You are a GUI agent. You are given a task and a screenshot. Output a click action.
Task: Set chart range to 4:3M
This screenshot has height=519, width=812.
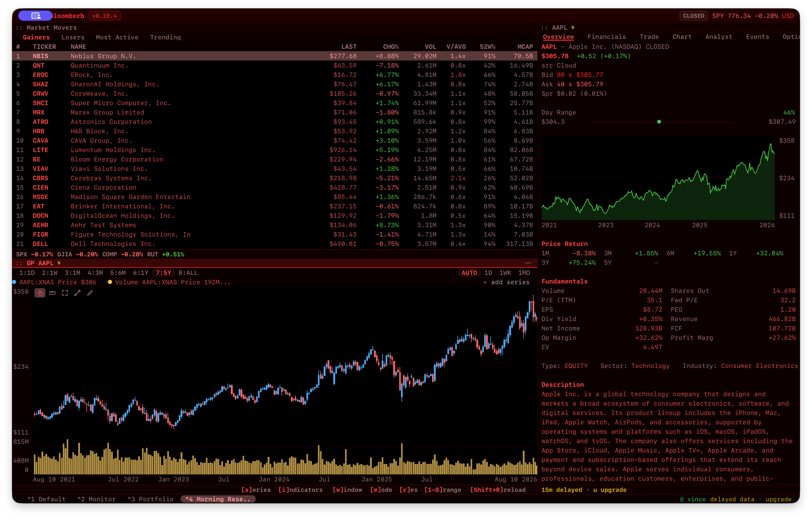coord(95,273)
